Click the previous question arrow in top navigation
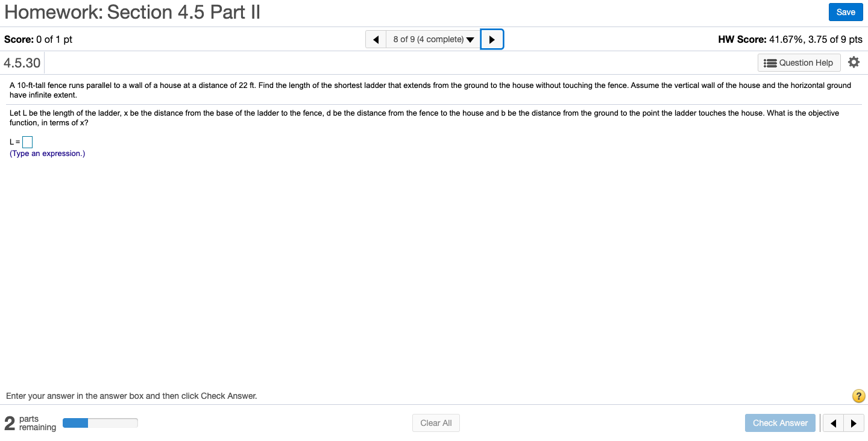The image size is (868, 441). 376,40
